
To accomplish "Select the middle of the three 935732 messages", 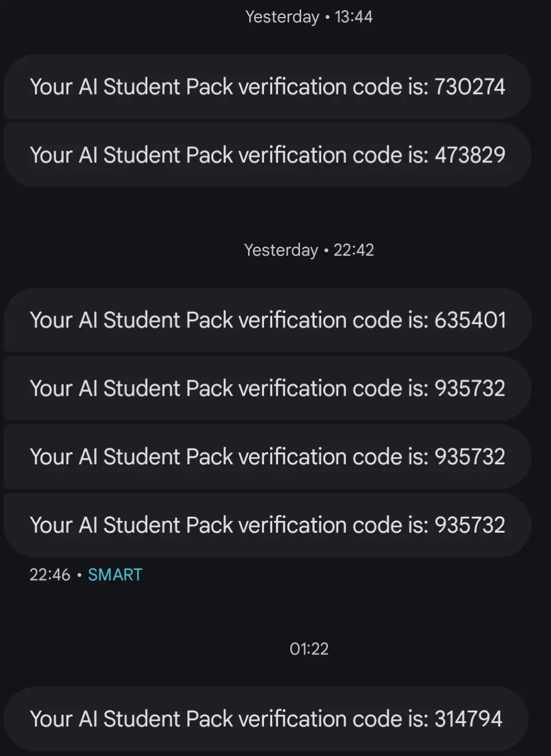I will 268,457.
